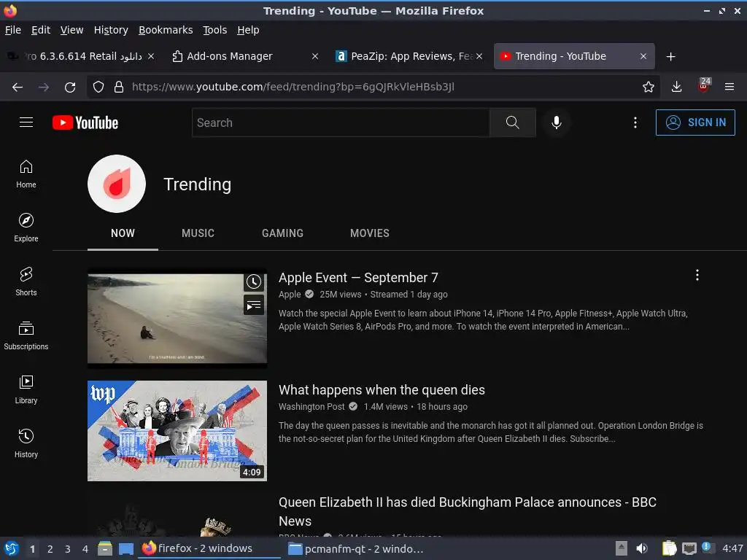Click the volume speaker tray icon
This screenshot has height=560, width=747.
(642, 548)
